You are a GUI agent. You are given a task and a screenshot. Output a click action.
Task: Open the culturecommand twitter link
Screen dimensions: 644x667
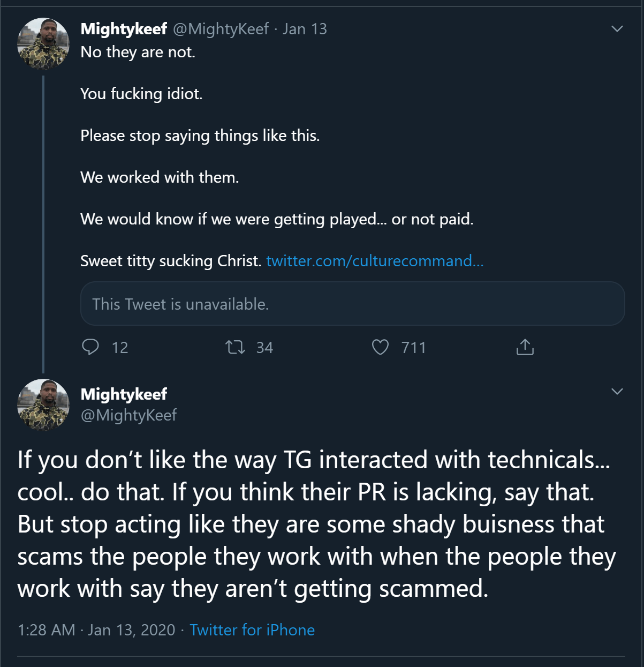pos(375,261)
